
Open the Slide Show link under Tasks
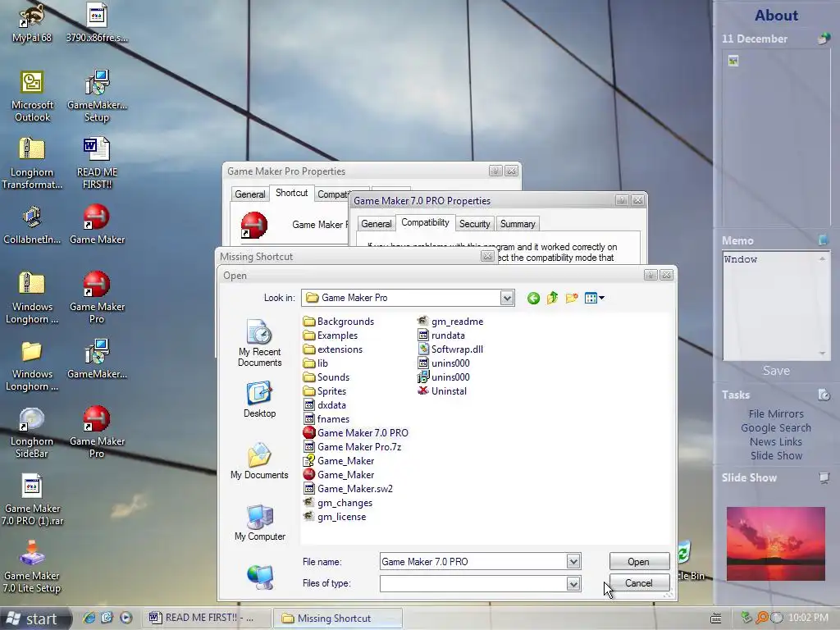[776, 456]
